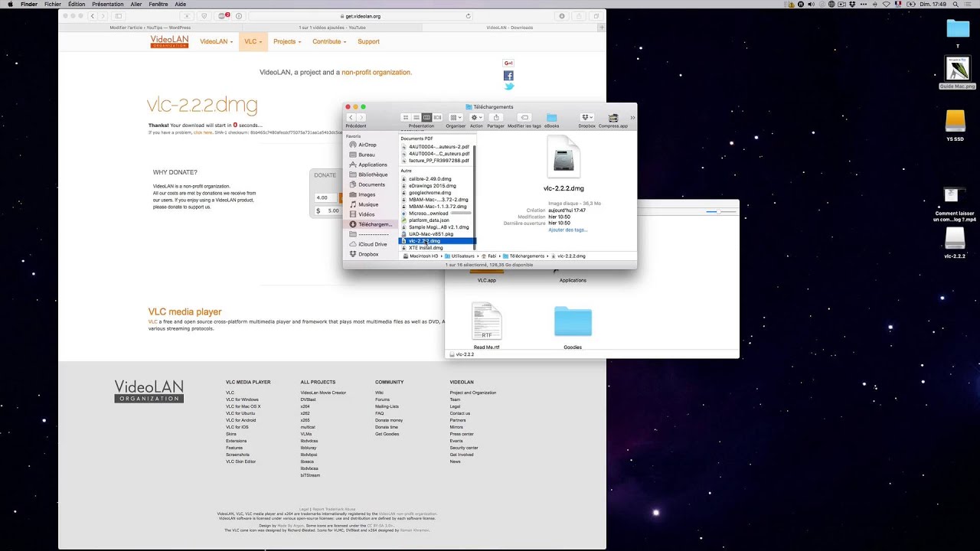Switch Finder to list view

click(x=416, y=117)
